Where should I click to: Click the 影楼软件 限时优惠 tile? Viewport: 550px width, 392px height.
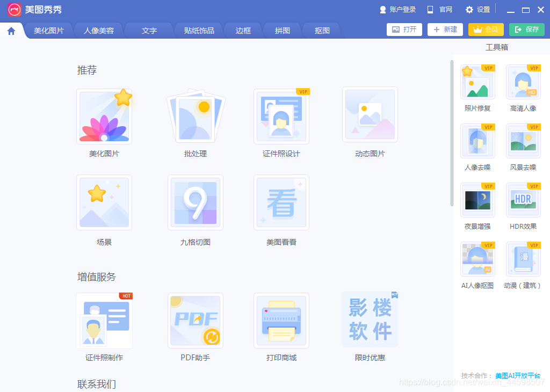[370, 320]
